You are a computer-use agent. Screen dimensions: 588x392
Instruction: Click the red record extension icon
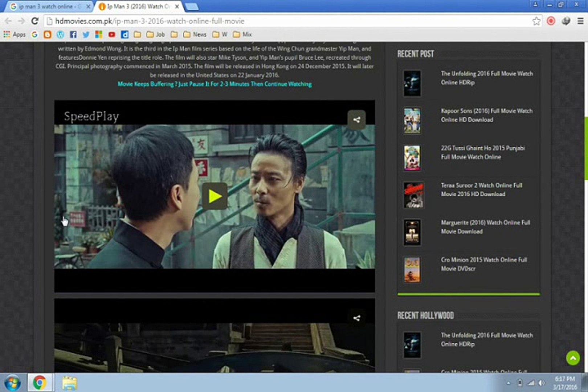[551, 21]
